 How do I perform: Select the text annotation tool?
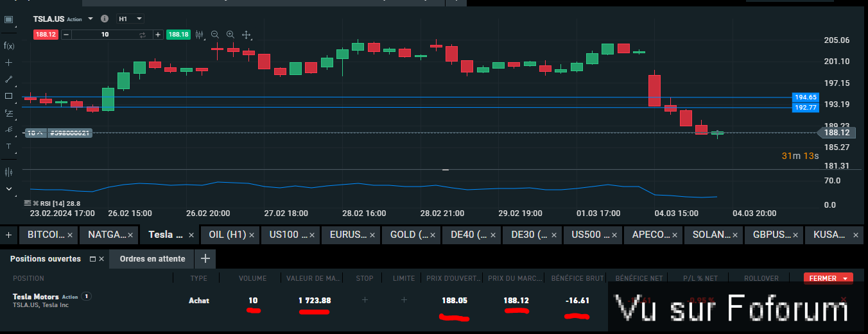coord(9,146)
